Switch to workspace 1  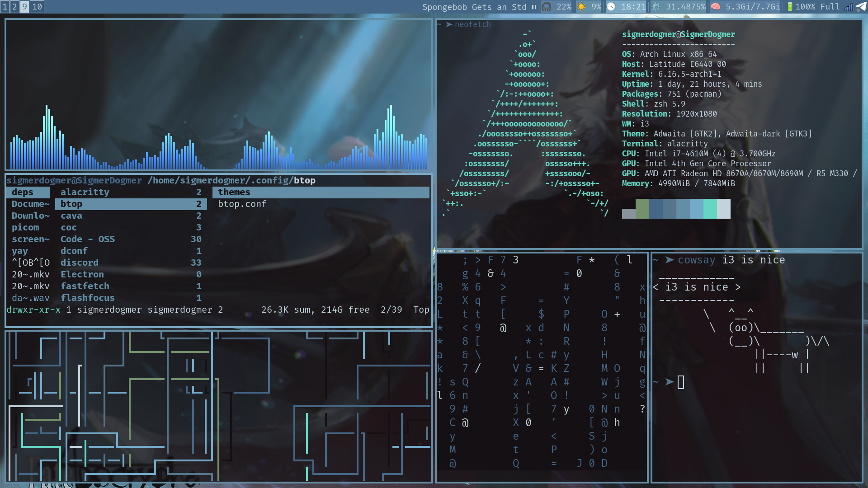pyautogui.click(x=5, y=7)
